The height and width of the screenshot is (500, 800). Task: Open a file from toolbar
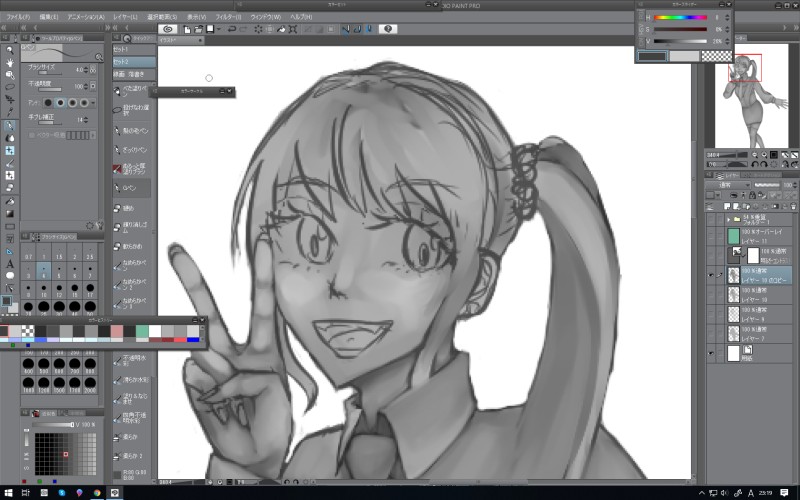tap(198, 29)
